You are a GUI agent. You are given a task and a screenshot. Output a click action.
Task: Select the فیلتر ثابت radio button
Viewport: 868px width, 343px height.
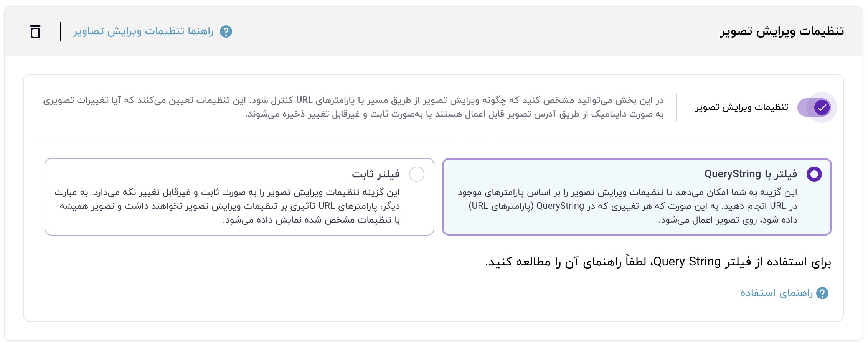click(416, 174)
